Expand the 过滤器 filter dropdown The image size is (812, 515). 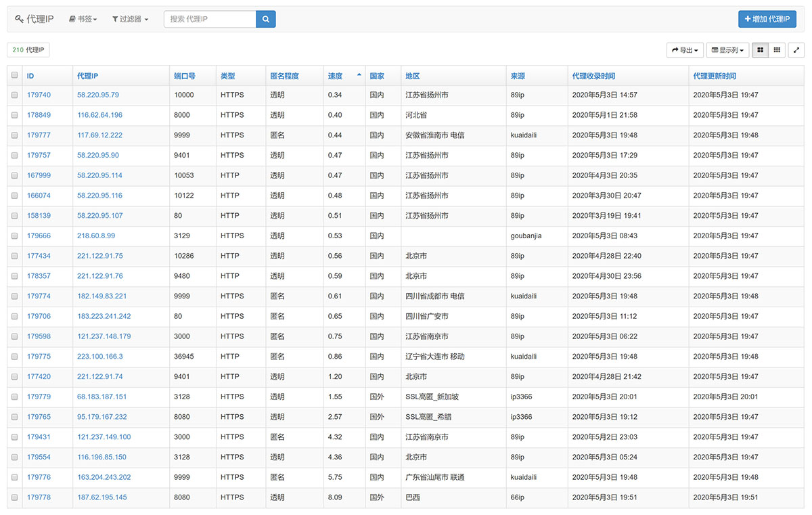tap(130, 20)
